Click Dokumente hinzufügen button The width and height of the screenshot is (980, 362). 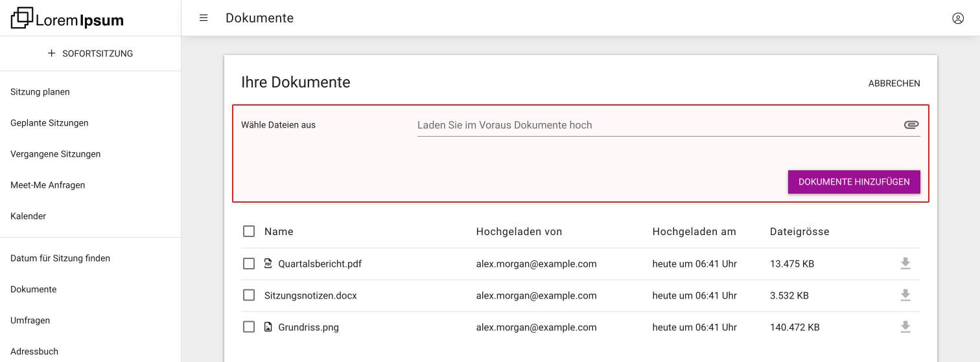tap(854, 182)
